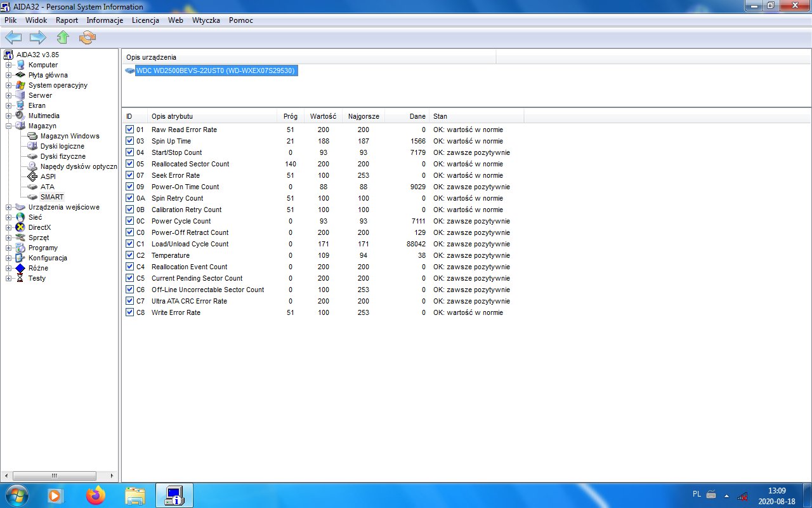The image size is (812, 508).
Task: Open the ATA page
Action: tap(48, 187)
